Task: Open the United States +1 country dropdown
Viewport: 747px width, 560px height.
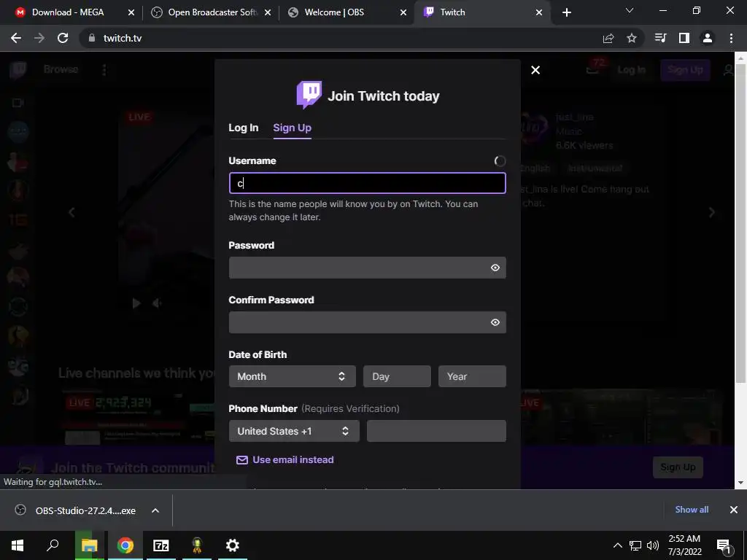Action: click(294, 431)
